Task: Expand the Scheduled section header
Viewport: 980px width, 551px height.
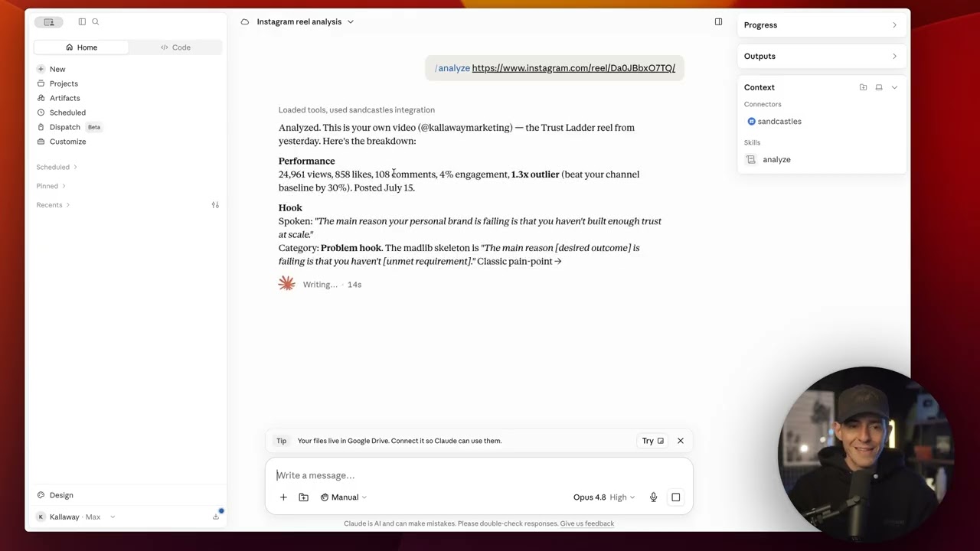Action: pos(57,167)
